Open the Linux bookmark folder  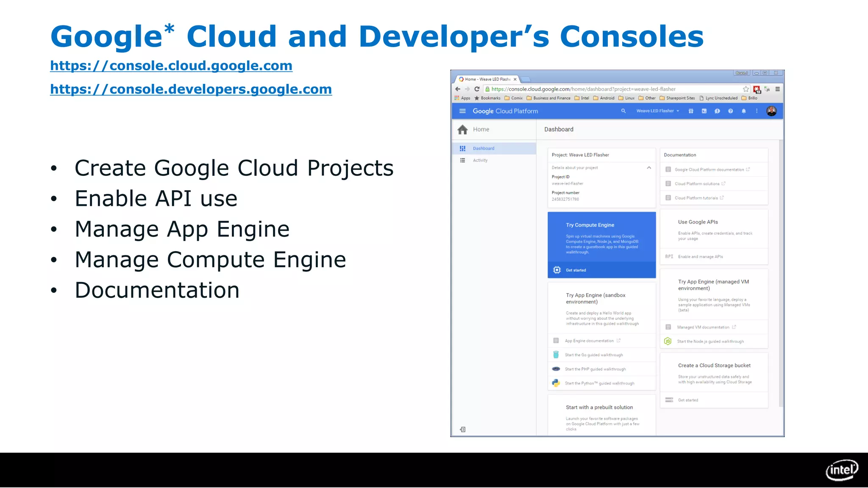tap(626, 98)
